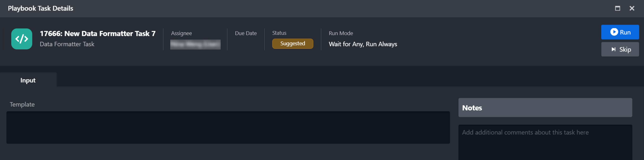
Task: Click the Wait for Any, Run Always value
Action: click(363, 44)
